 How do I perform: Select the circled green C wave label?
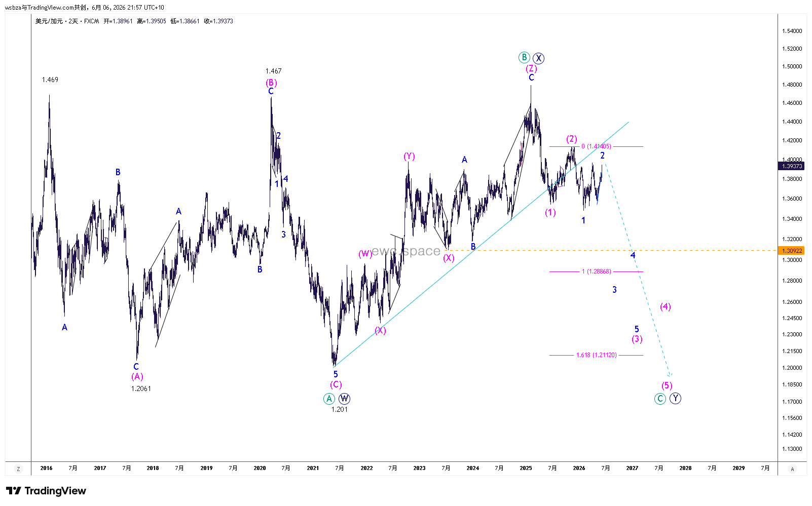pyautogui.click(x=660, y=399)
